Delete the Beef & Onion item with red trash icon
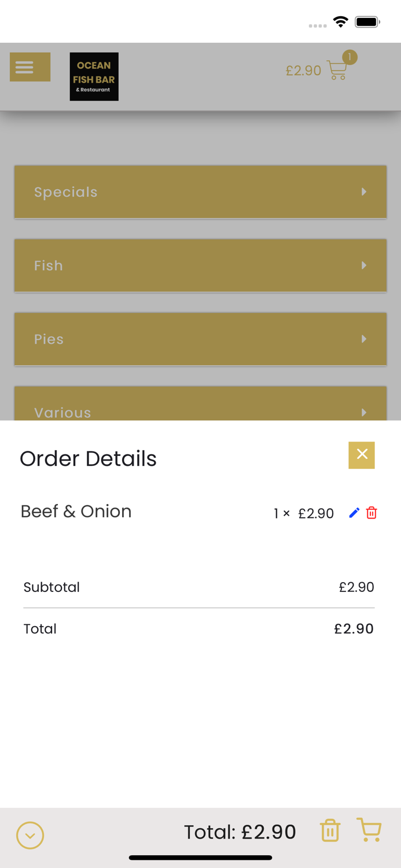The image size is (401, 868). pyautogui.click(x=371, y=513)
